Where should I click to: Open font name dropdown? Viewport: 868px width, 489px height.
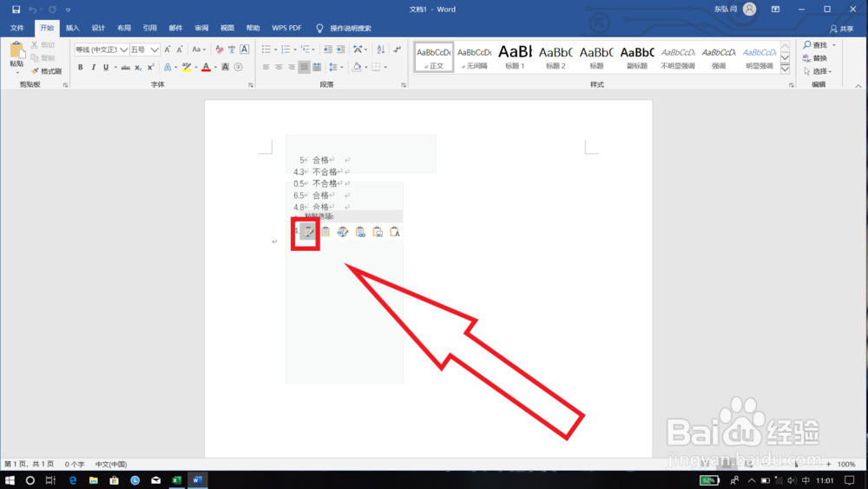(x=124, y=50)
